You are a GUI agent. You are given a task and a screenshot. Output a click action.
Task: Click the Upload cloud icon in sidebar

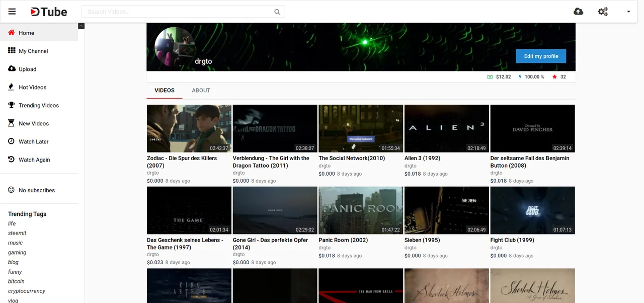click(x=12, y=69)
